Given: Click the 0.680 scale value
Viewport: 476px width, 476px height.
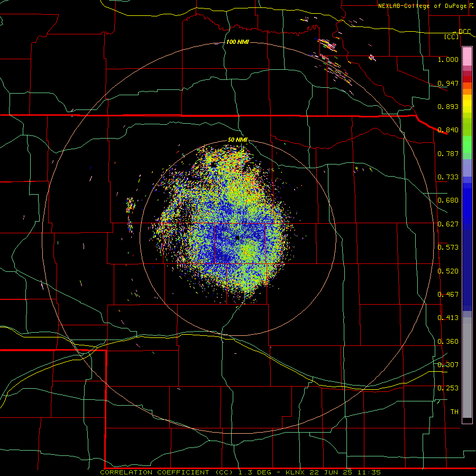Looking at the screenshot, I should point(448,200).
